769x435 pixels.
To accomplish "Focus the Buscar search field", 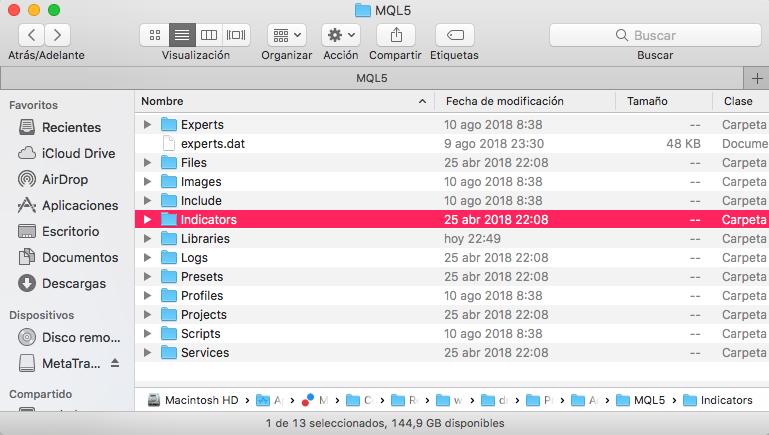I will click(655, 35).
